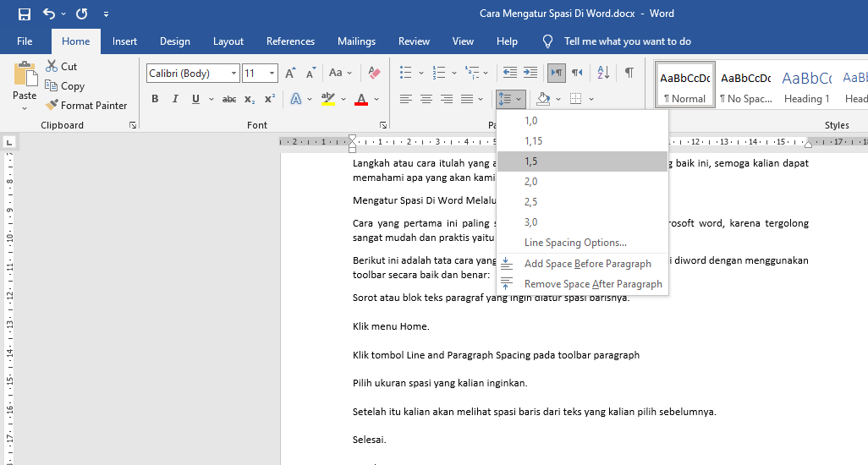Image resolution: width=868 pixels, height=465 pixels.
Task: Open the Change Case Aa menu
Action: point(340,73)
